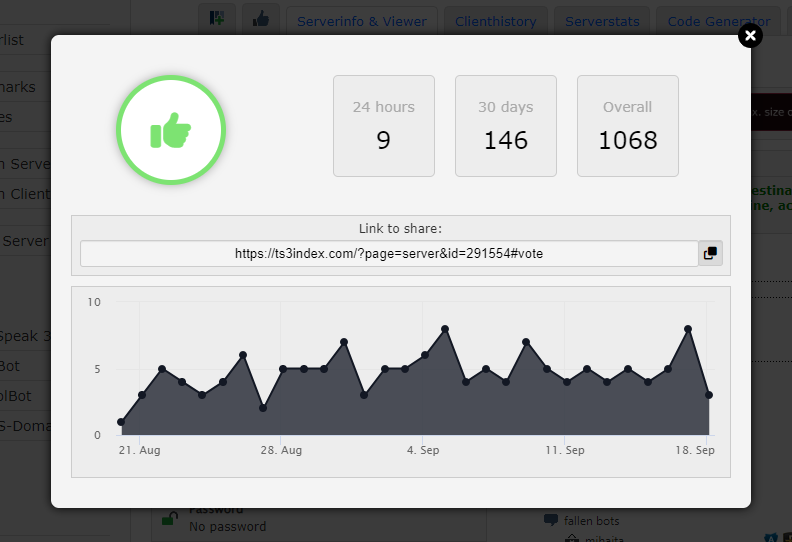The width and height of the screenshot is (792, 542).
Task: Click the green padlock password icon
Action: 170,518
